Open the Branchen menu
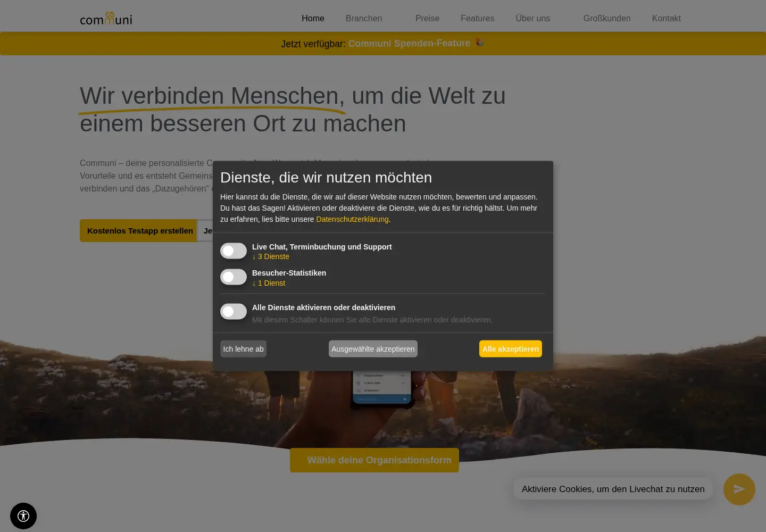 click(364, 18)
